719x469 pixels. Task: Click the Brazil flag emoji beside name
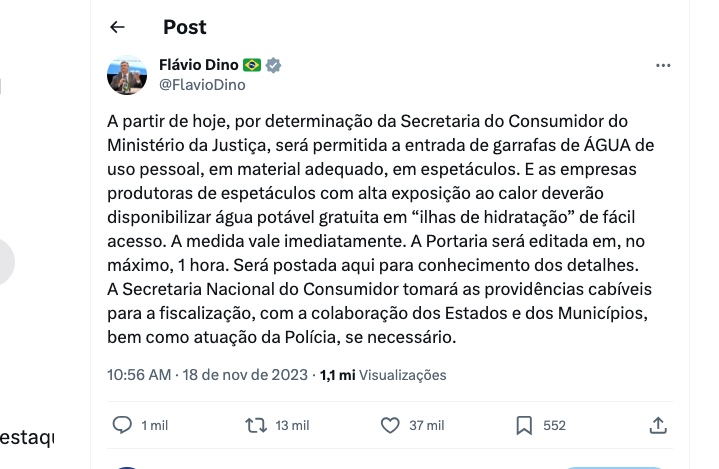(251, 65)
